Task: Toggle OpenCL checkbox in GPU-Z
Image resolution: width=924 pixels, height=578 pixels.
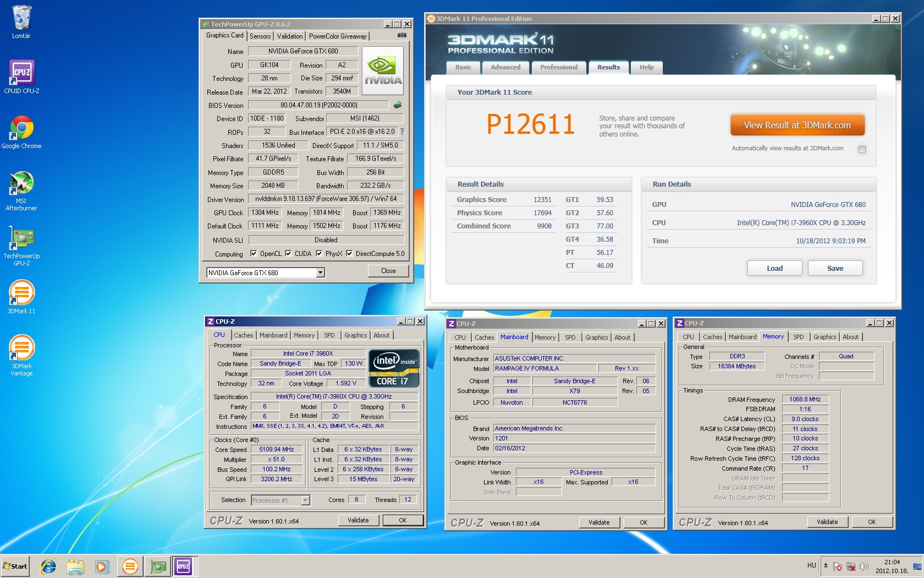Action: click(x=254, y=254)
